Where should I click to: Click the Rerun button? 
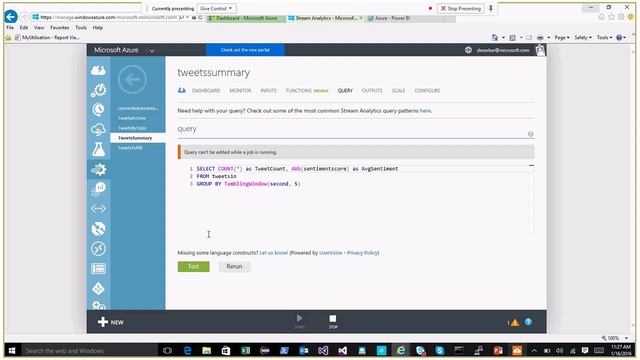point(234,267)
